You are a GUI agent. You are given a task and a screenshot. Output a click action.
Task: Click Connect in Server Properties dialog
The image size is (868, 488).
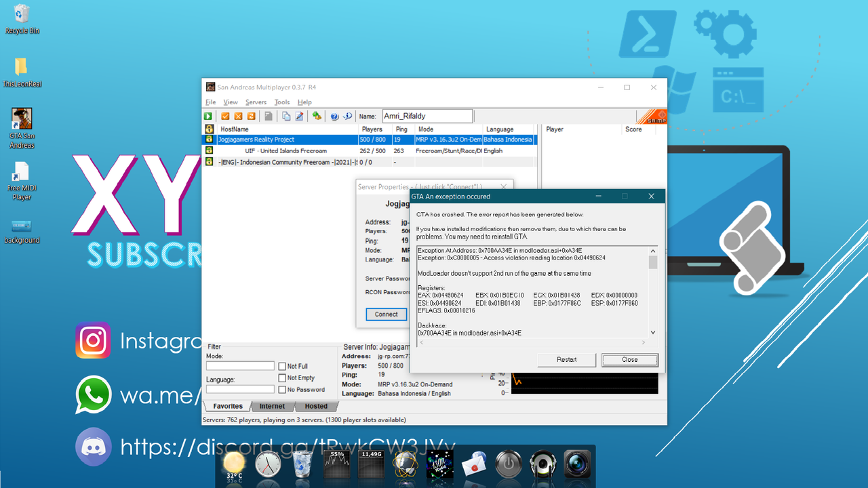pyautogui.click(x=386, y=314)
